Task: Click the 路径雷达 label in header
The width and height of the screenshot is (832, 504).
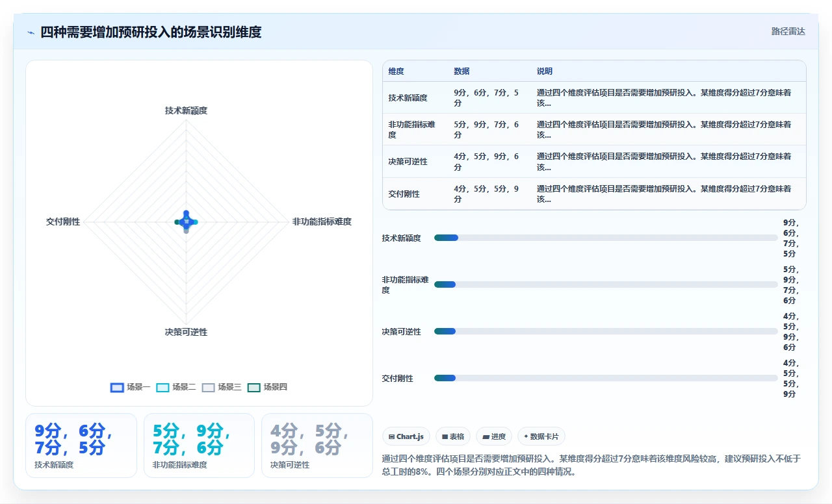Action: point(788,31)
